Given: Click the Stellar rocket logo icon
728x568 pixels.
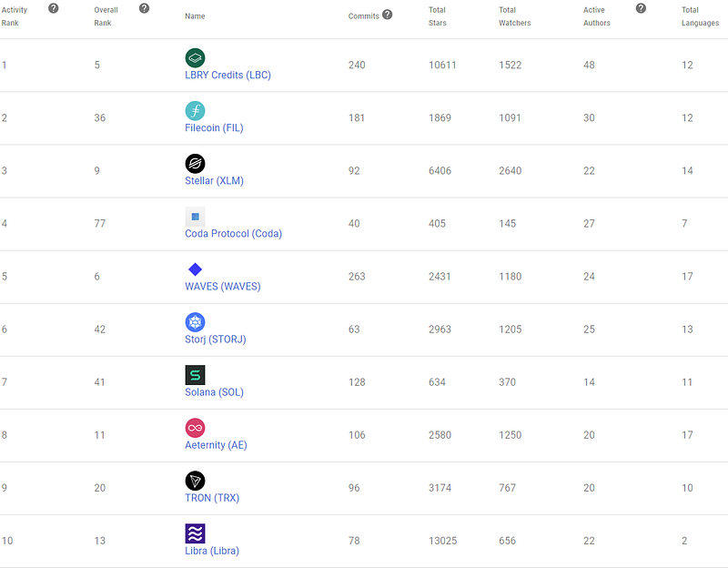Looking at the screenshot, I should coord(195,164).
